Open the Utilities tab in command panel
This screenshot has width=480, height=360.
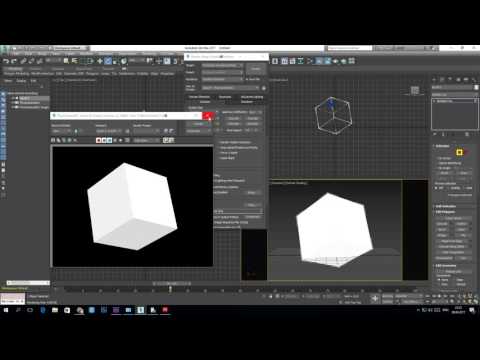coord(474,80)
